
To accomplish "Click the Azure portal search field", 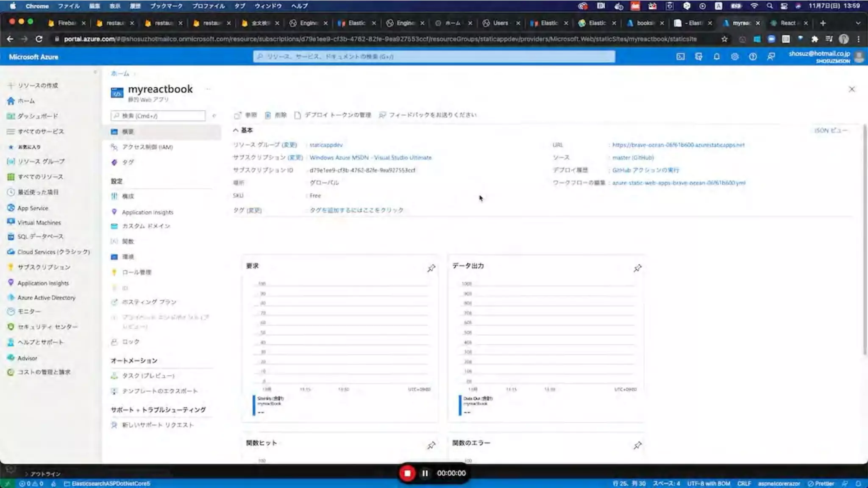I will [434, 56].
